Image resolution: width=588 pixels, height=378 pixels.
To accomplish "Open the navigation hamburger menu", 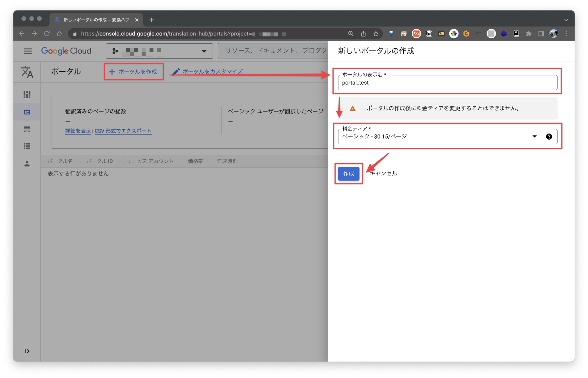I will 28,51.
